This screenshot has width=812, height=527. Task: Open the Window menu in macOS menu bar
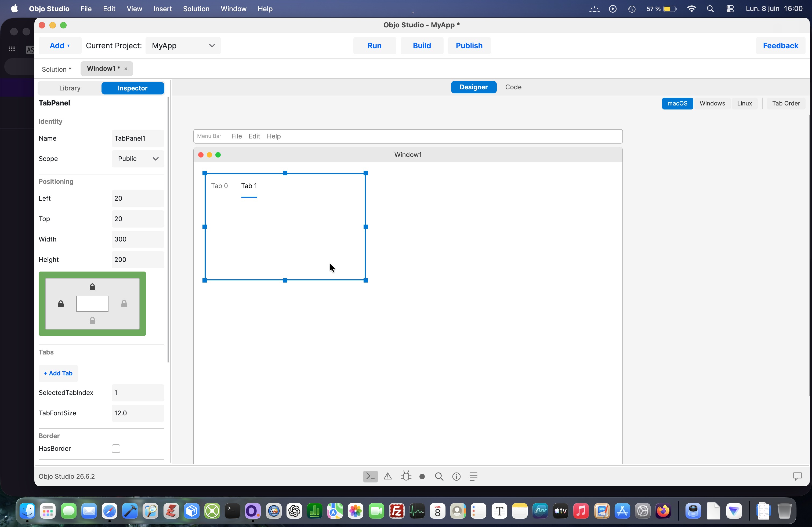[233, 9]
